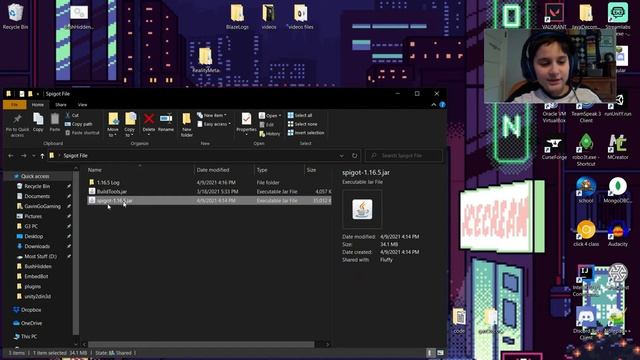The height and width of the screenshot is (360, 640).
Task: Click Cut in the Clipboard group
Action: click(72, 116)
